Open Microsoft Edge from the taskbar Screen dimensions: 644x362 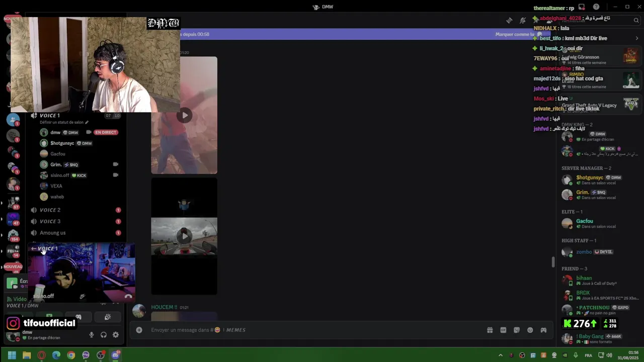click(56, 355)
